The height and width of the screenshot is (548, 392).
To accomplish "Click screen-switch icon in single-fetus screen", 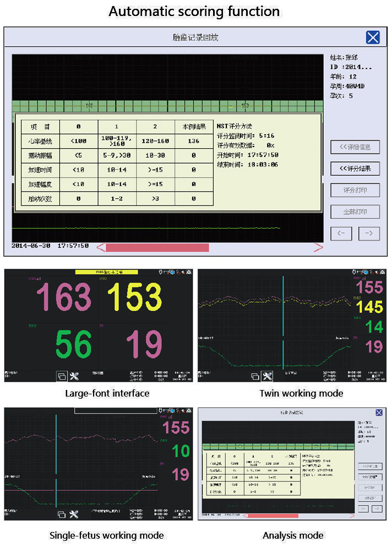I will (x=62, y=514).
